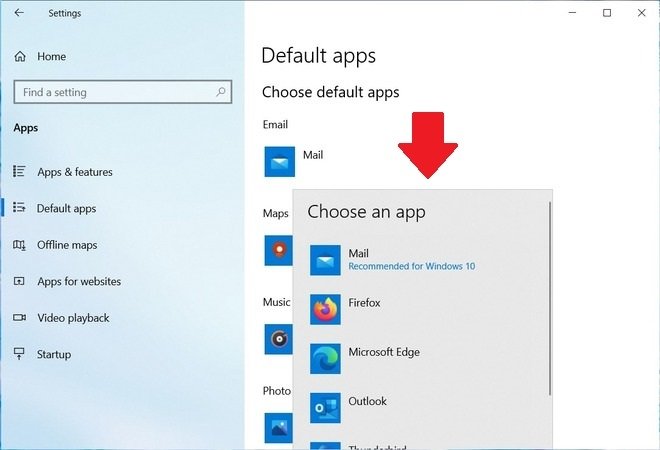The height and width of the screenshot is (450, 660).
Task: Click the Photo viewer default app icon
Action: pos(278,428)
